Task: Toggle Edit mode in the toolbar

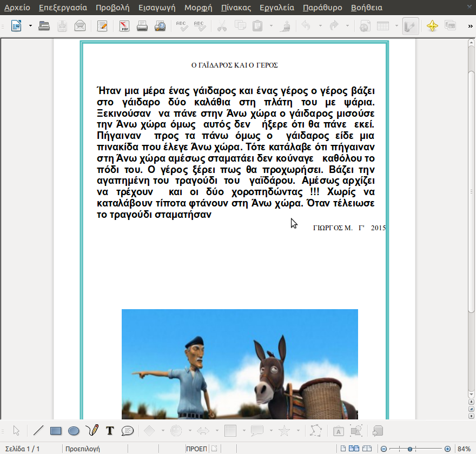Action: point(102,26)
